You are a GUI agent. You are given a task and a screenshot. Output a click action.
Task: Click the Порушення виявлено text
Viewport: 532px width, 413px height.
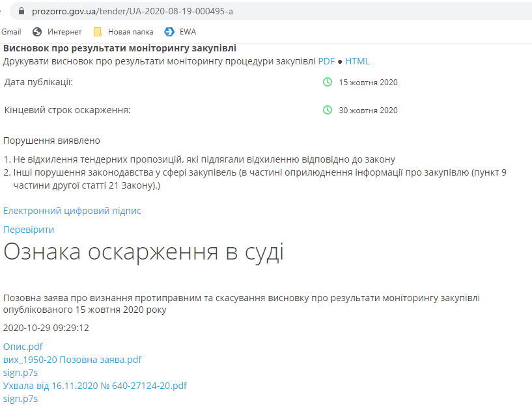pos(51,140)
